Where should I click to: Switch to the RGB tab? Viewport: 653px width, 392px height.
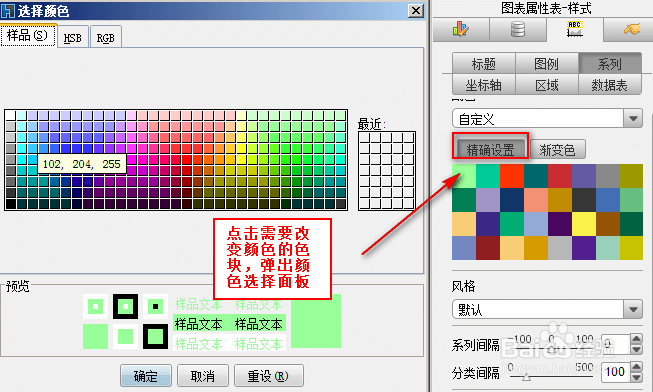(105, 37)
